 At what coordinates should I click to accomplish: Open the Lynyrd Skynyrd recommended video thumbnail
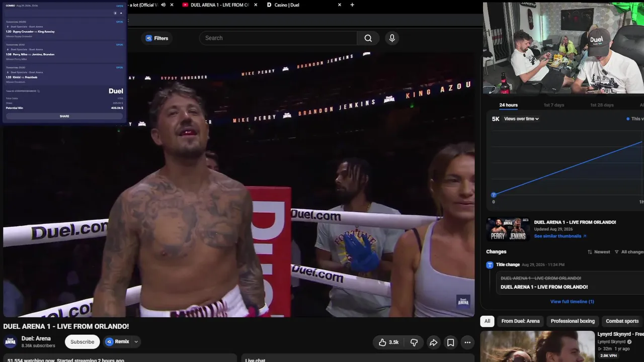(537, 346)
